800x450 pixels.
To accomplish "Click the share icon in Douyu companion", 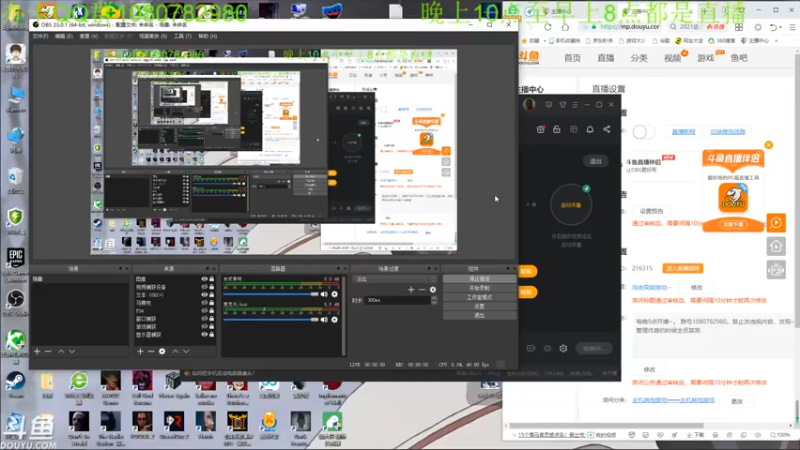I will (607, 129).
